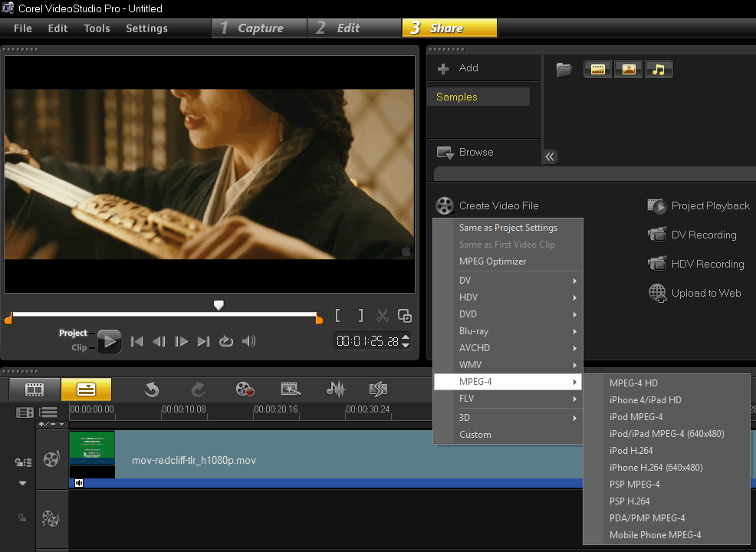Select PDA/PMP MPEG-4 format

pyautogui.click(x=666, y=518)
